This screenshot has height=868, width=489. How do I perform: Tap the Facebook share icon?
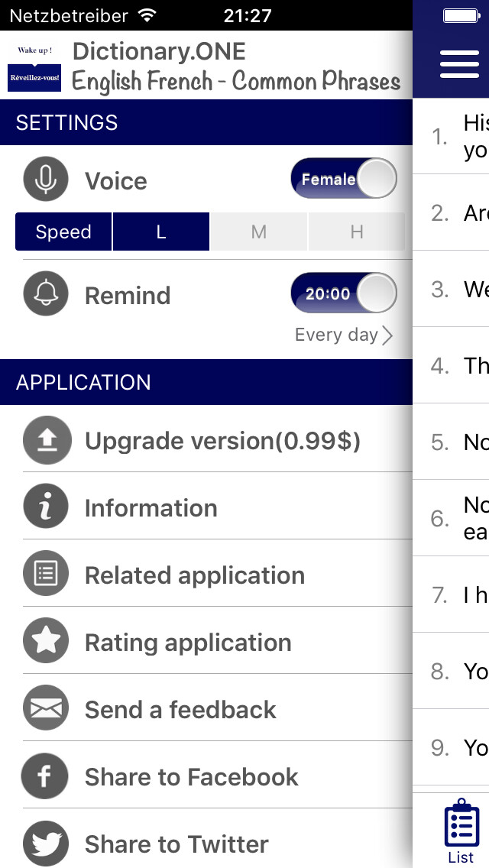44,776
